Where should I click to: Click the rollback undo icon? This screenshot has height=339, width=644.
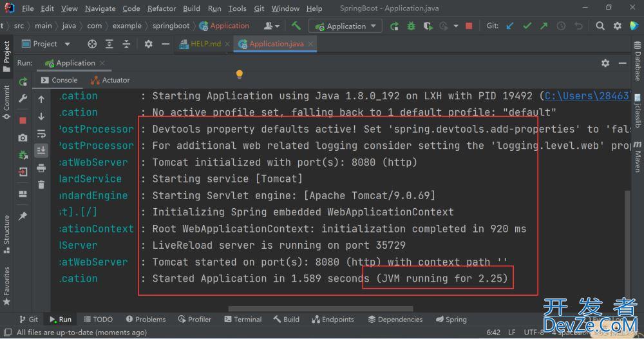[578, 26]
